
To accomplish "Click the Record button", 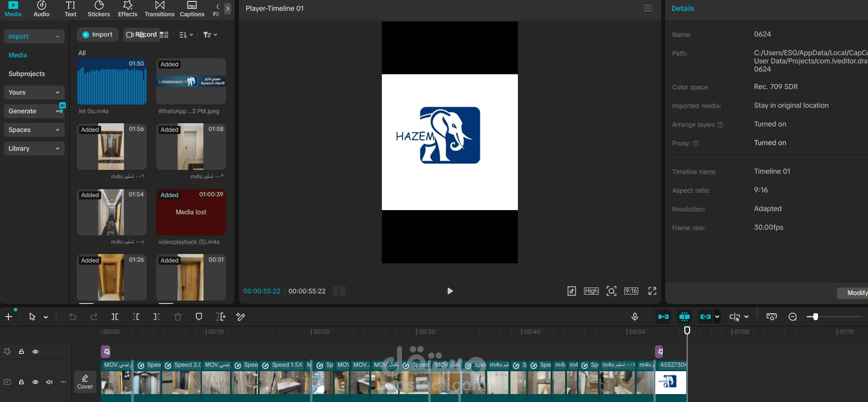I will click(142, 35).
